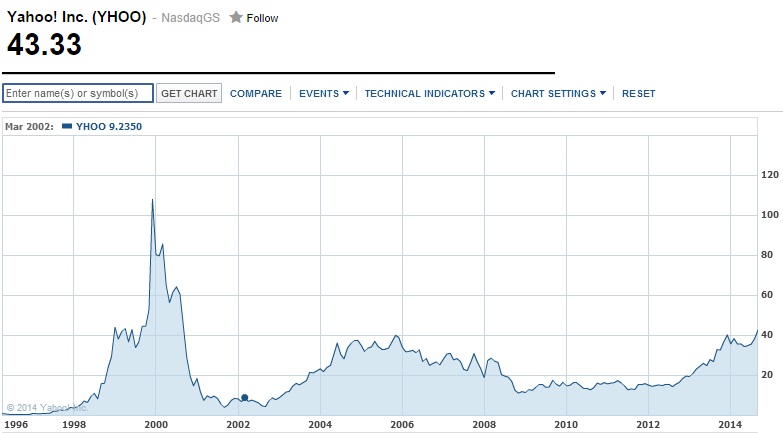Click the 2014 Yahoo Inc copyright text
This screenshot has width=783, height=433.
click(47, 408)
